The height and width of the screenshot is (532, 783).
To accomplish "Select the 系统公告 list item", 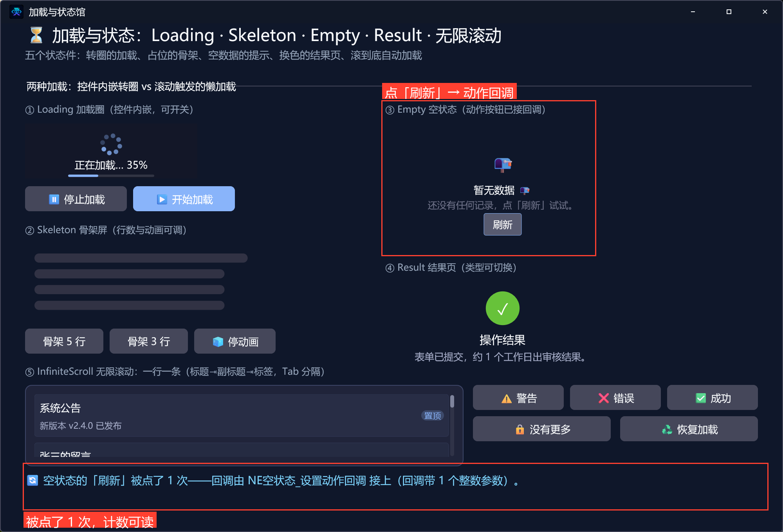I will (242, 416).
